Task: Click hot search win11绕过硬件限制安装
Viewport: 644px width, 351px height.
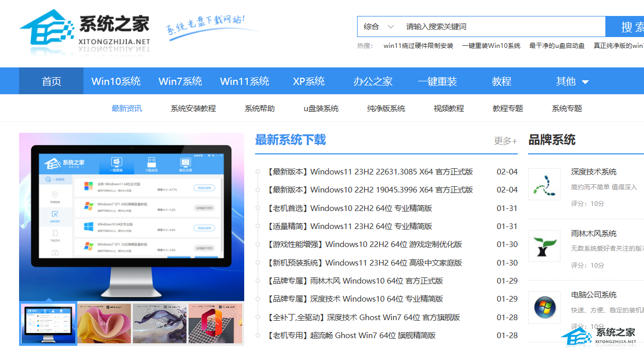Action: (418, 46)
